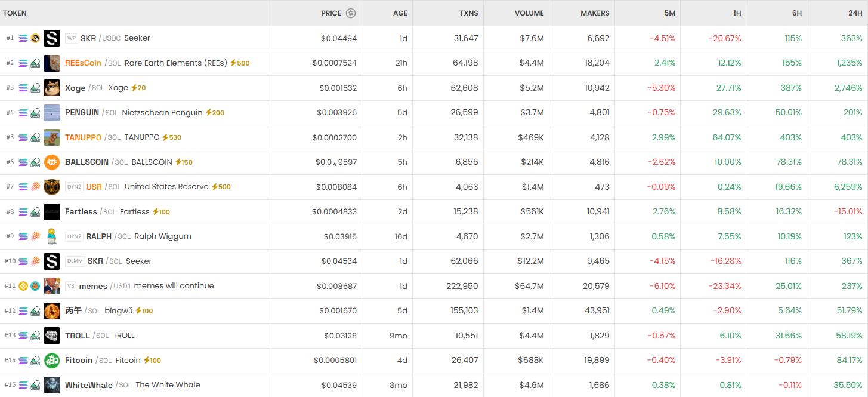
Task: Click the Xoge doge token logo
Action: pos(52,88)
